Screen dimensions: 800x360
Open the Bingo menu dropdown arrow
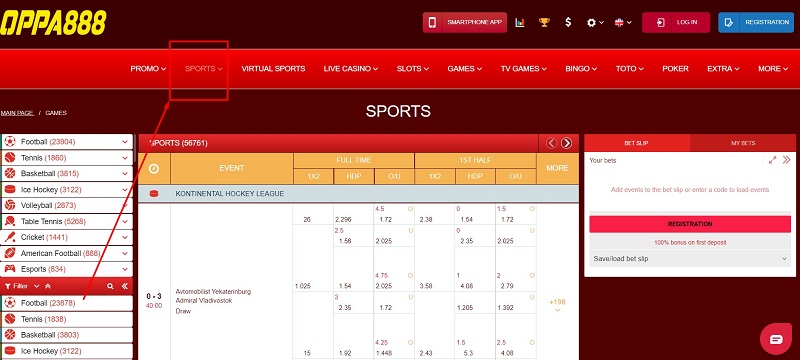point(594,69)
